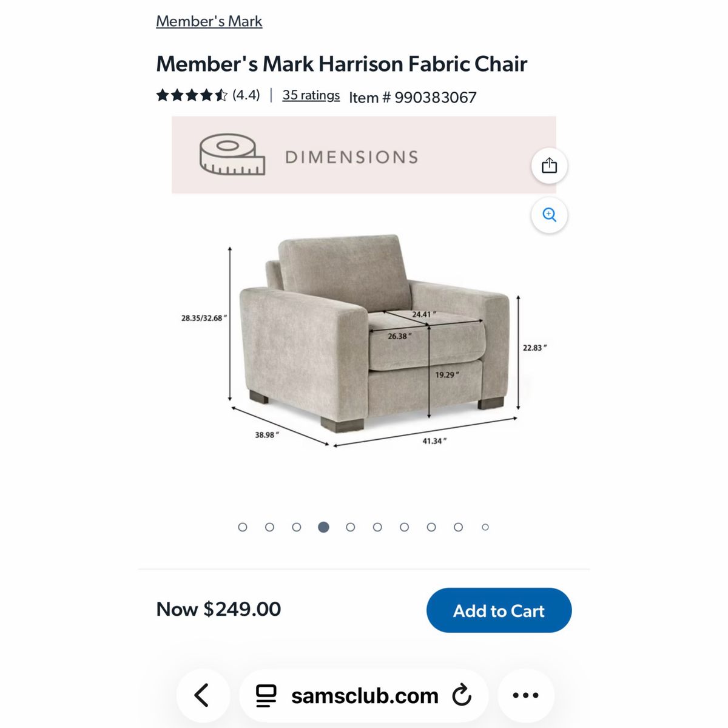The height and width of the screenshot is (728, 728).
Task: Select the fifth image carousel dot
Action: click(351, 527)
